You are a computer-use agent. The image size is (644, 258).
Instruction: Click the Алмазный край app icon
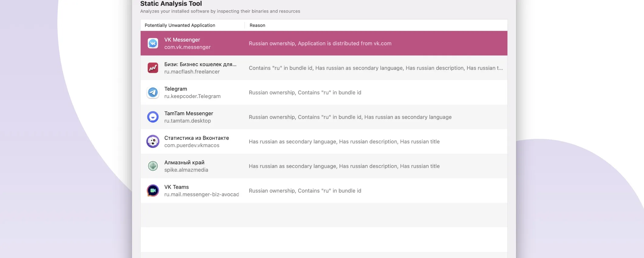click(x=153, y=166)
